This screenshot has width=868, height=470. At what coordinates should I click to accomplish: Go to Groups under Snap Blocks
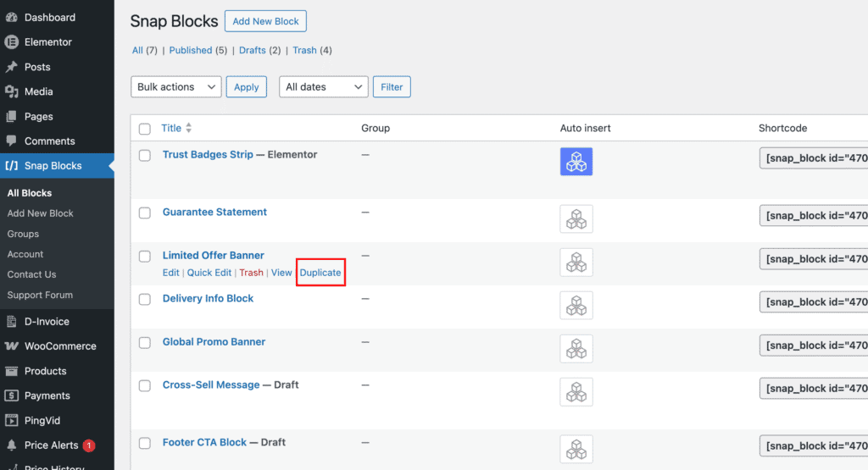pos(23,234)
